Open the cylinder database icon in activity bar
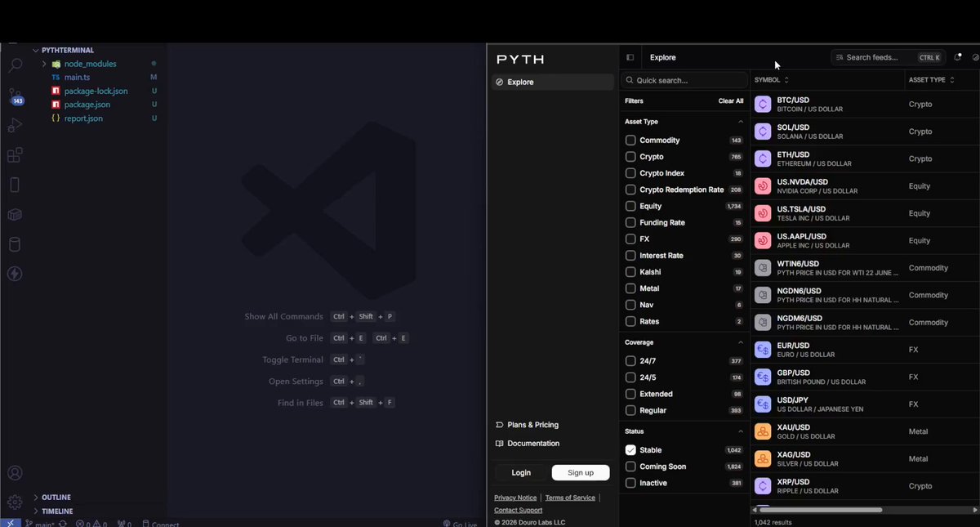Viewport: 980px width, 527px height. click(x=15, y=244)
